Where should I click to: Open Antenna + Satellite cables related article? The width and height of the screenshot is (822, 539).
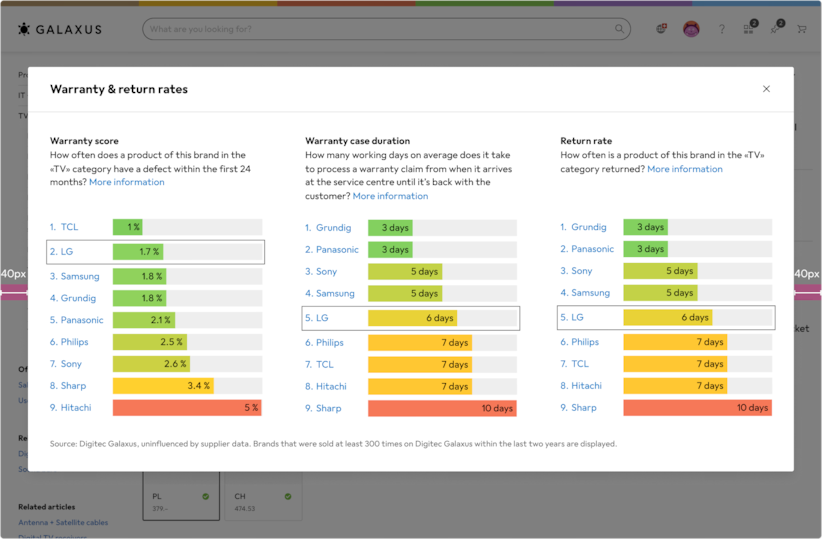tap(62, 522)
